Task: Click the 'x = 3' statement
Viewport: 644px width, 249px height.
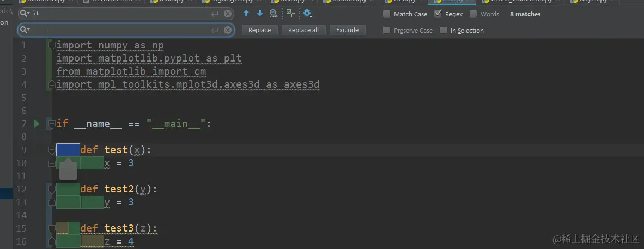Action: pos(119,163)
